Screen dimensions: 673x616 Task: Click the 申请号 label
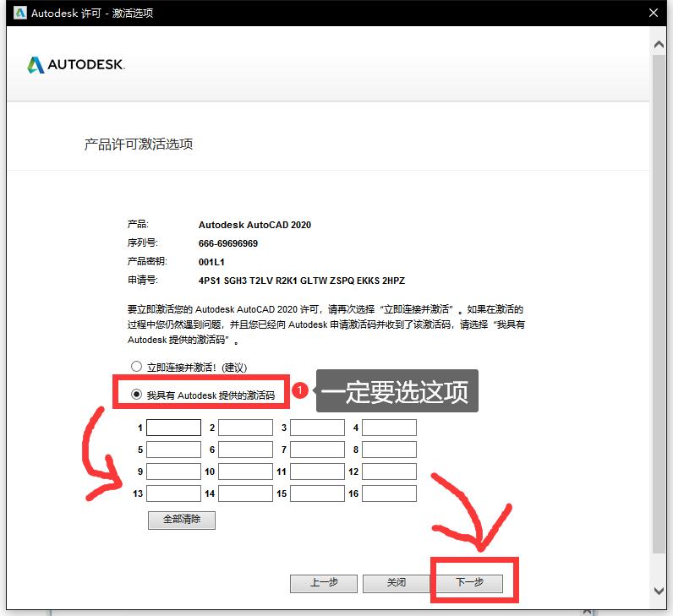(x=143, y=281)
